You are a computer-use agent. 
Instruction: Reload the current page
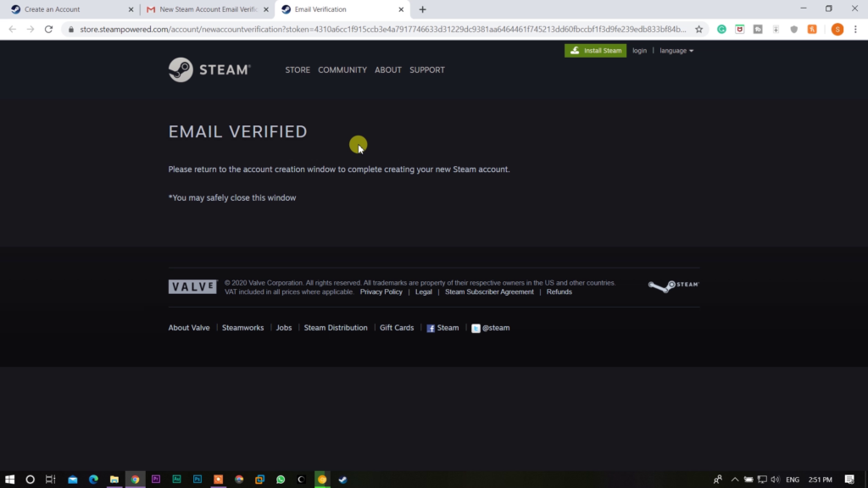[x=48, y=30]
